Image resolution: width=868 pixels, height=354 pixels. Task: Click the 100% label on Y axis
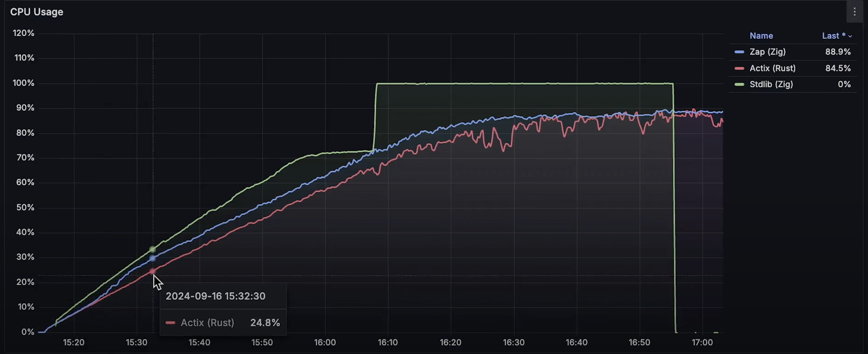24,83
